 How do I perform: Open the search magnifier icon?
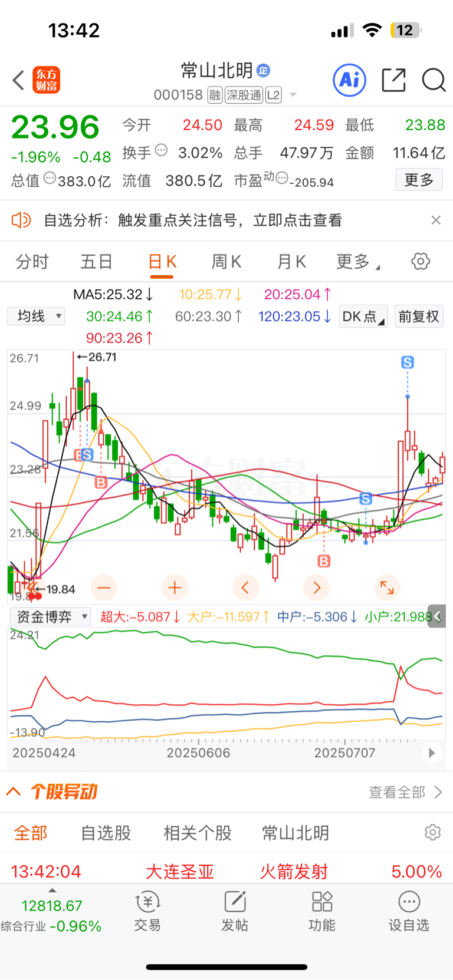coord(434,80)
